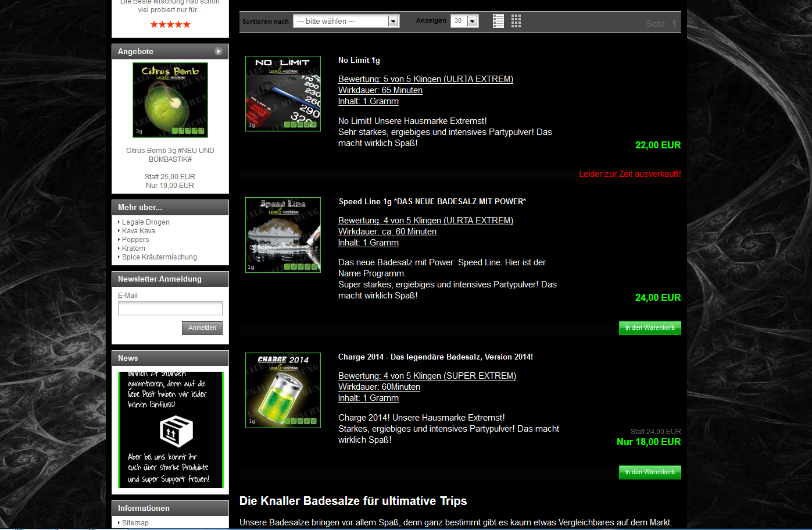Open the 'Anzeigen' 30 items dropdown
Image resolution: width=812 pixels, height=530 pixels.
click(464, 21)
